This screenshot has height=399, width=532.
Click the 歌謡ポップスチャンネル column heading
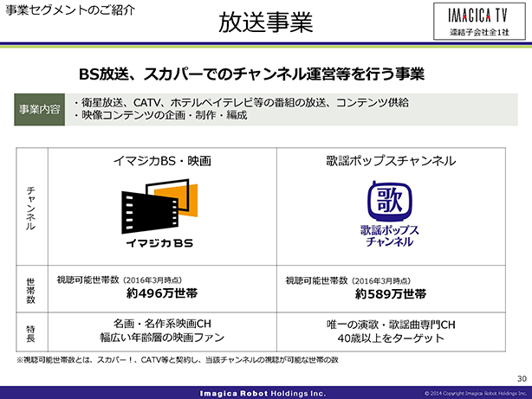click(391, 161)
